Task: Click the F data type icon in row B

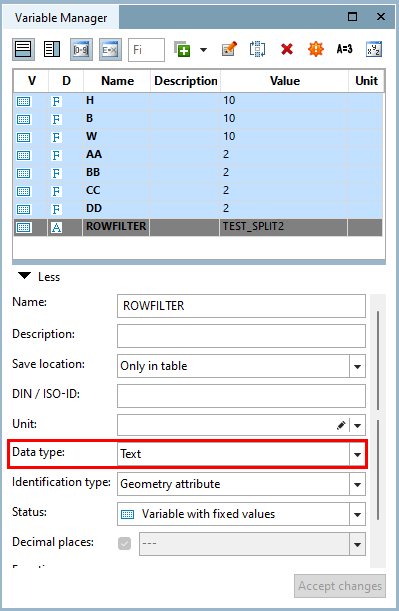Action: (x=56, y=120)
